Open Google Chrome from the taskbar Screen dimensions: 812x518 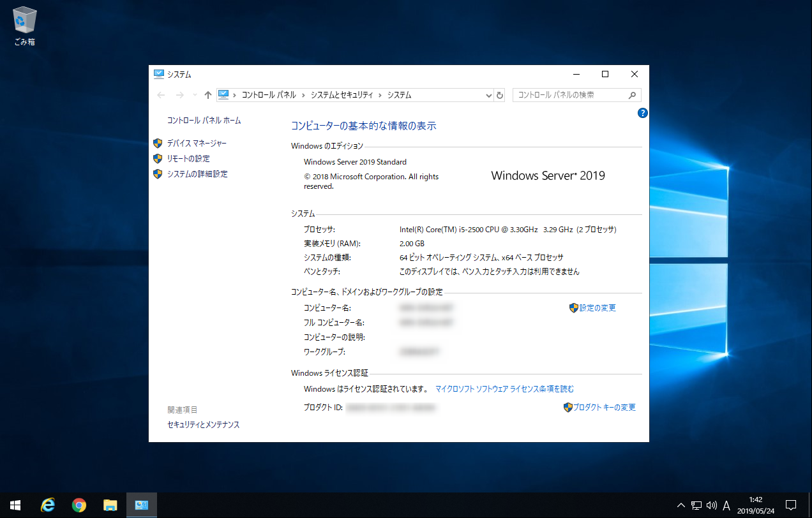[79, 505]
